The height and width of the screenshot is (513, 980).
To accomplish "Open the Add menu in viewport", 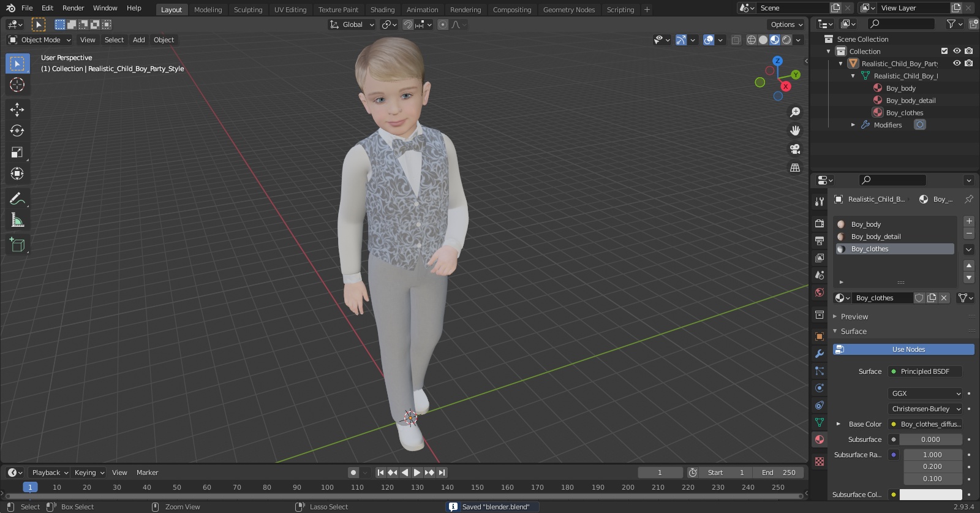I will coord(139,40).
